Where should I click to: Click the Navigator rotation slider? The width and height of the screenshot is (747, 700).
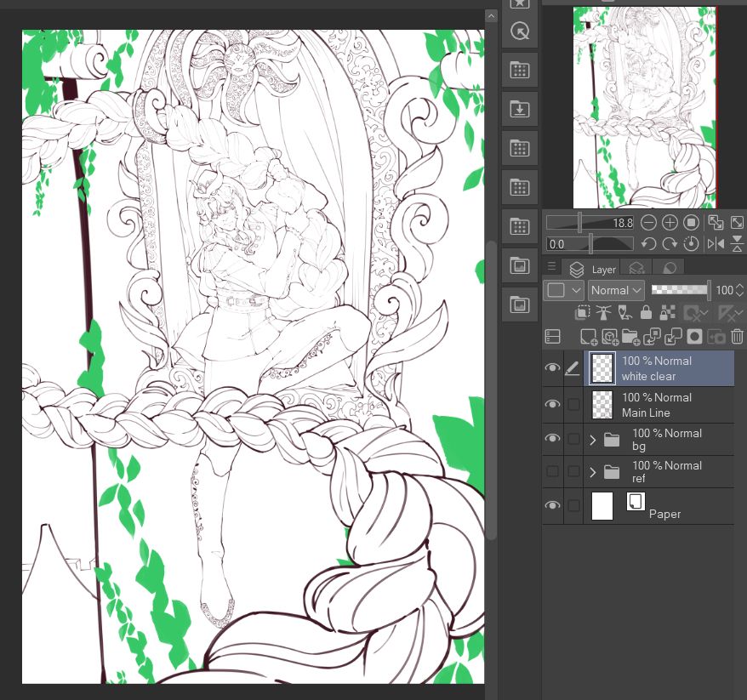[590, 244]
